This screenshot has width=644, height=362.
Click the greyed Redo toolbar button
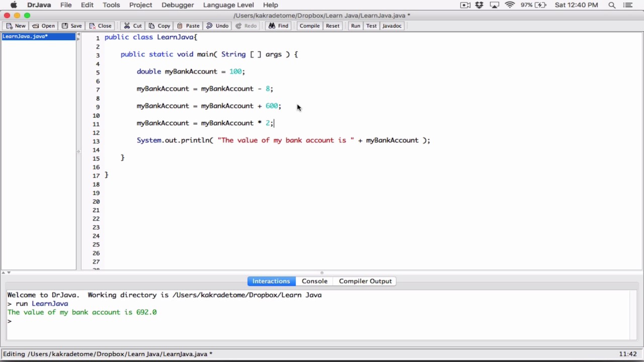246,26
